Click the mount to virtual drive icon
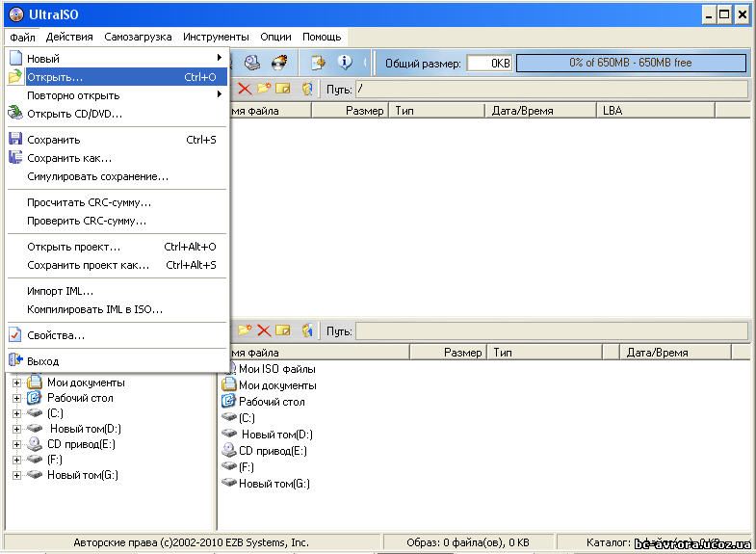 251,63
